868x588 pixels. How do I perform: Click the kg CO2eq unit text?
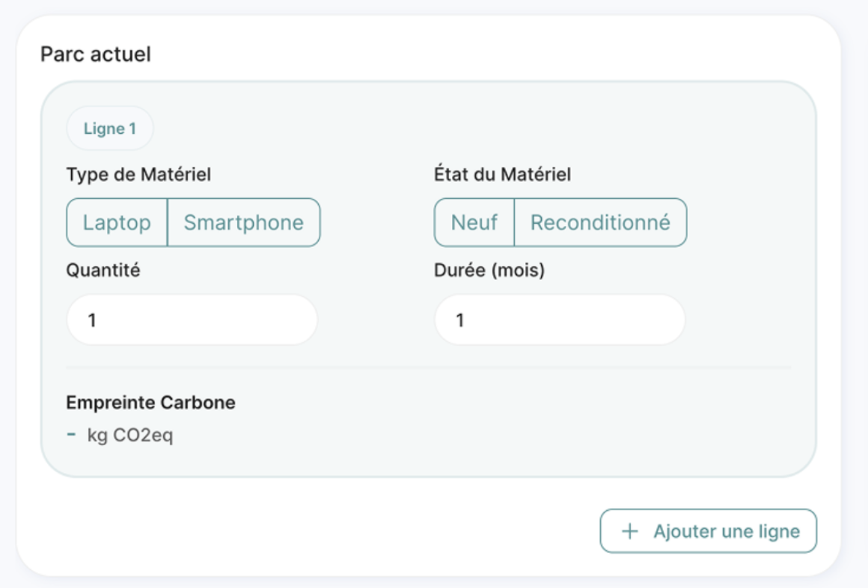click(130, 435)
